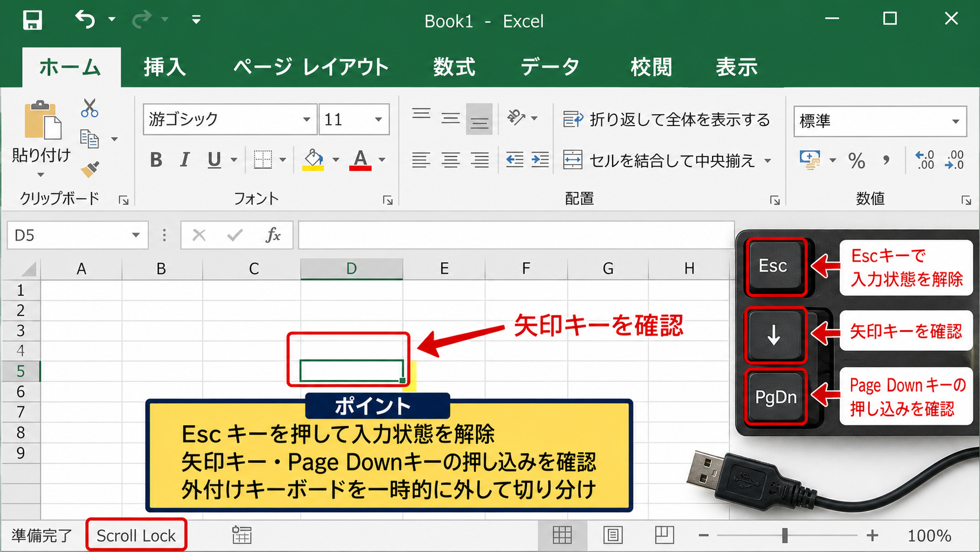Open the ページ レイアウト tab
Image resolution: width=980 pixels, height=552 pixels.
(311, 67)
